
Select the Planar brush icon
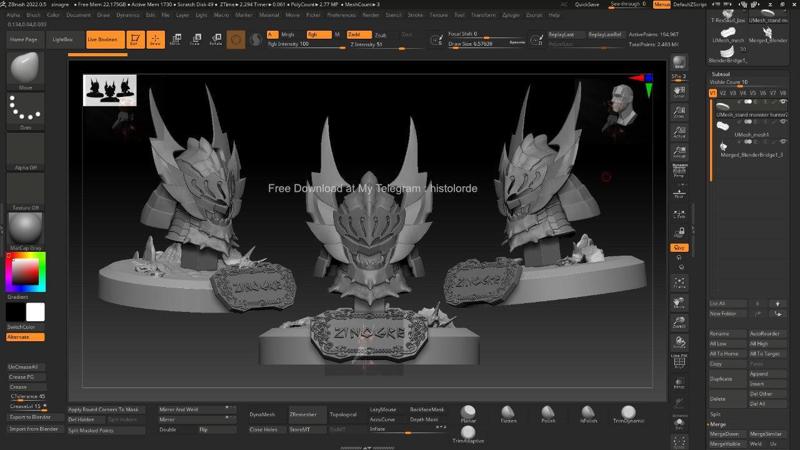click(x=468, y=414)
